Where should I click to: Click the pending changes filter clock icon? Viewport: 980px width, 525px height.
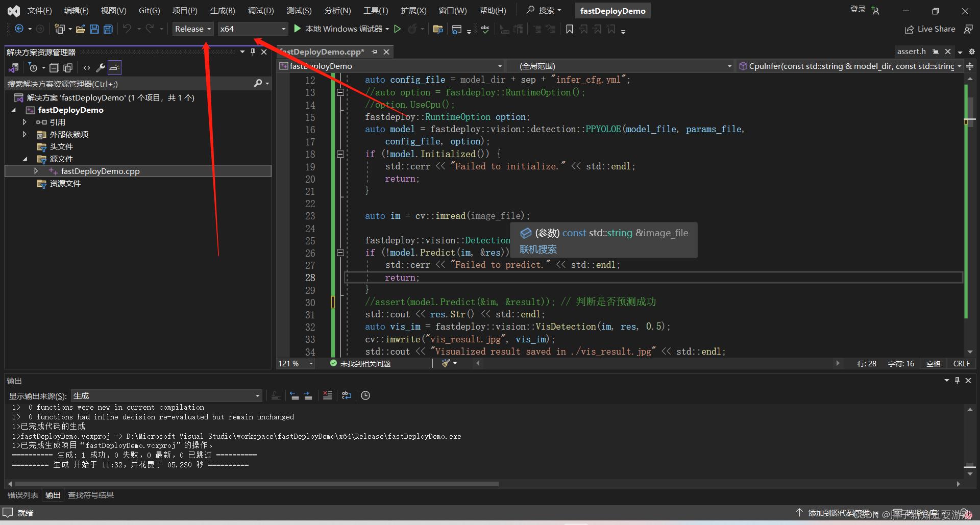tap(33, 67)
